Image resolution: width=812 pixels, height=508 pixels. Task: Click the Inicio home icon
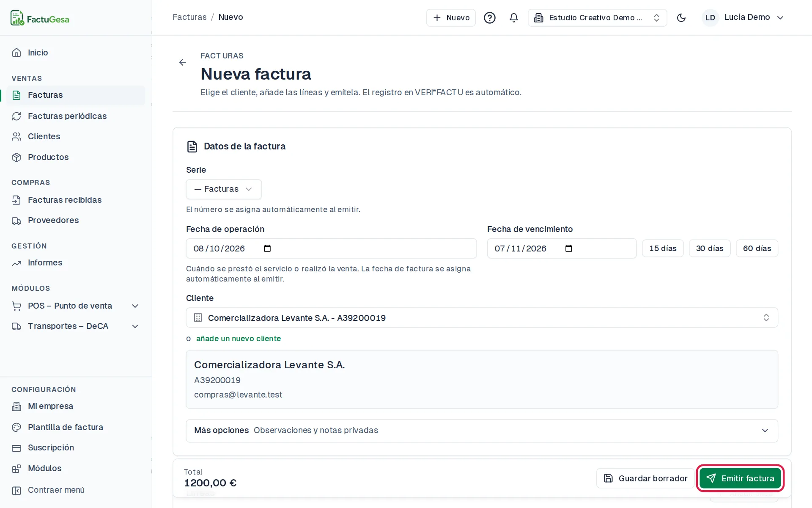tap(16, 52)
